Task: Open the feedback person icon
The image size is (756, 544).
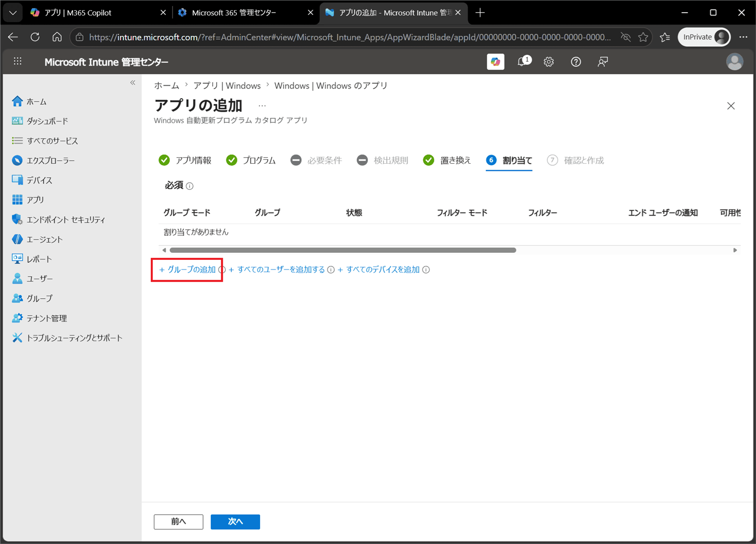Action: [x=602, y=61]
